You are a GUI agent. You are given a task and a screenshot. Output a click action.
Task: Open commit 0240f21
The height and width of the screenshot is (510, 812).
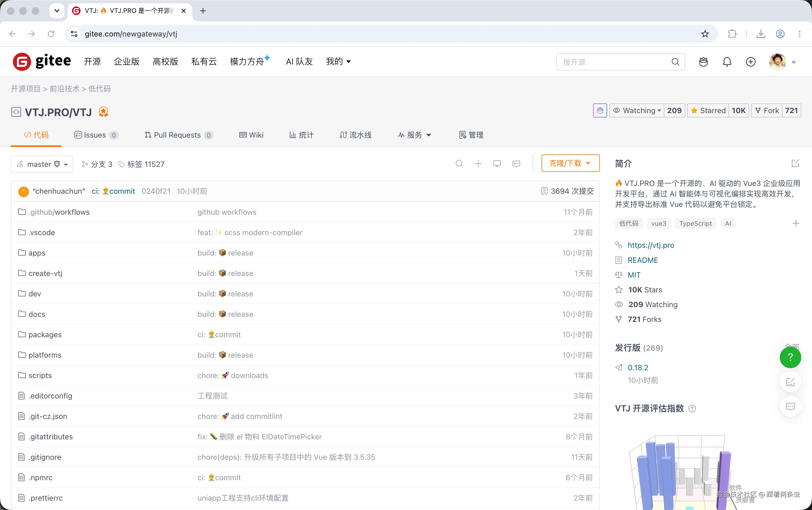tap(156, 191)
